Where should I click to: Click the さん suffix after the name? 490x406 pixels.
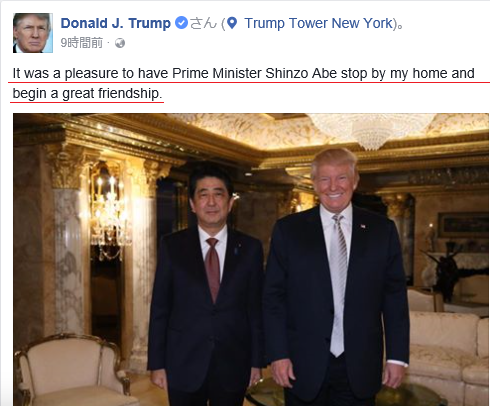(203, 23)
